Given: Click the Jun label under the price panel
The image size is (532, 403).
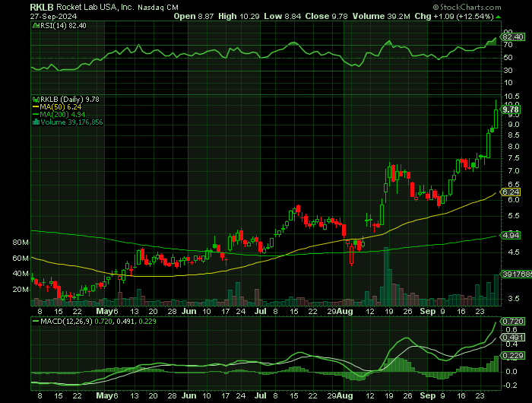Looking at the screenshot, I should (x=188, y=311).
